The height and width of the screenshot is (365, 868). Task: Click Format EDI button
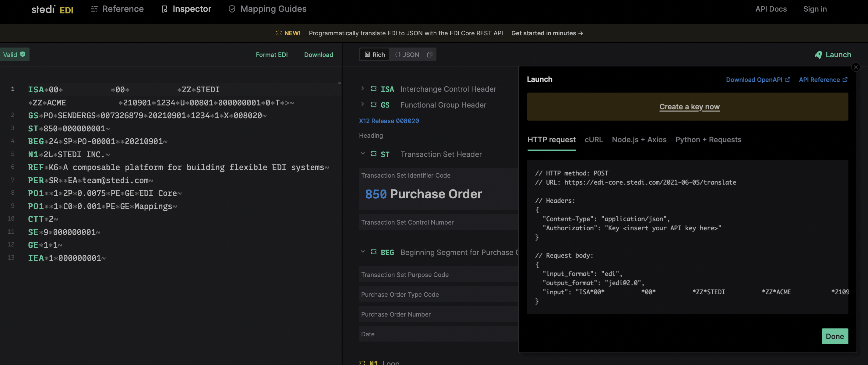point(272,55)
